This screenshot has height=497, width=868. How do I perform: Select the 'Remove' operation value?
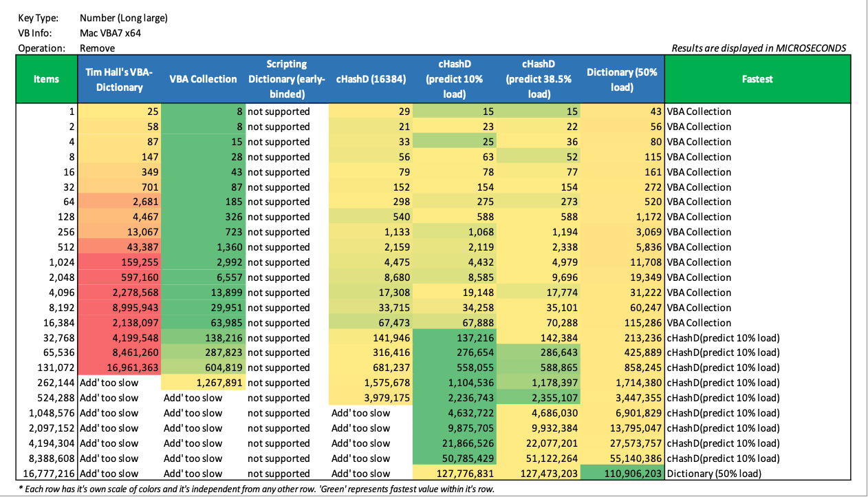point(97,48)
